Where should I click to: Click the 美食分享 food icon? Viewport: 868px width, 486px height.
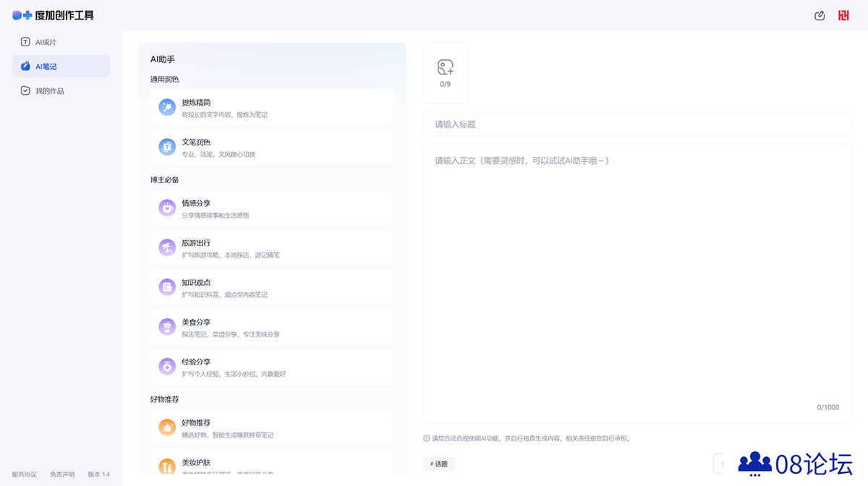tap(167, 328)
